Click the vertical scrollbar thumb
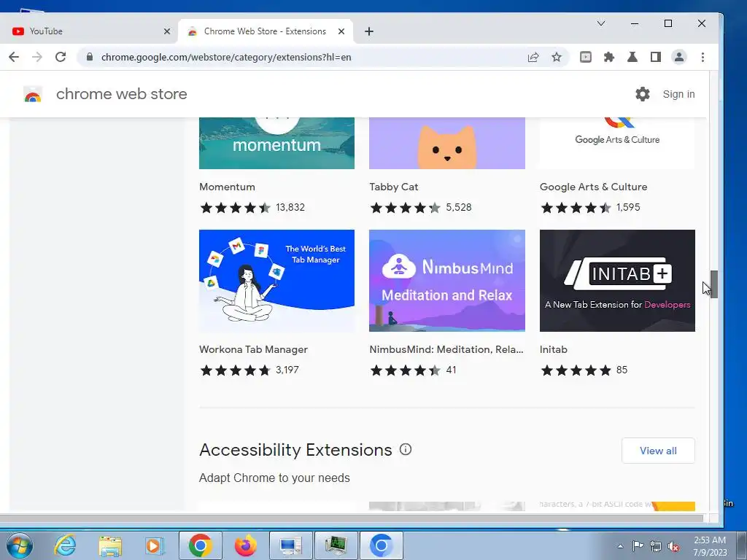The height and width of the screenshot is (560, 747). (x=713, y=284)
